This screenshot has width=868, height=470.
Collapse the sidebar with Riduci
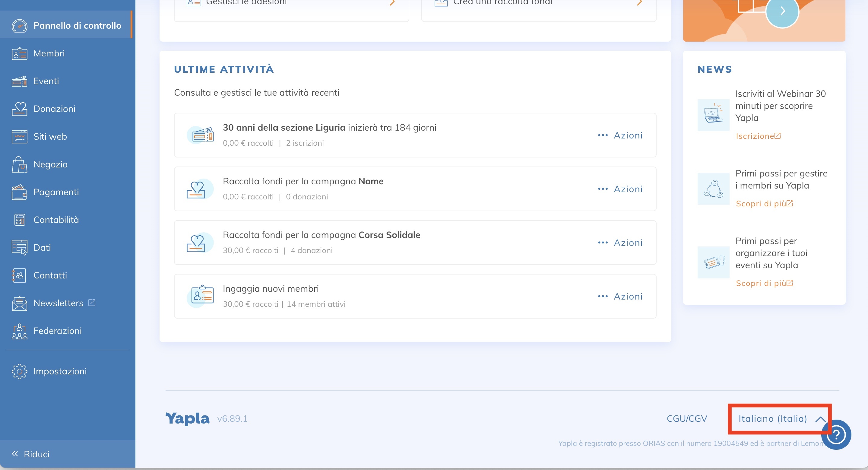click(x=31, y=454)
